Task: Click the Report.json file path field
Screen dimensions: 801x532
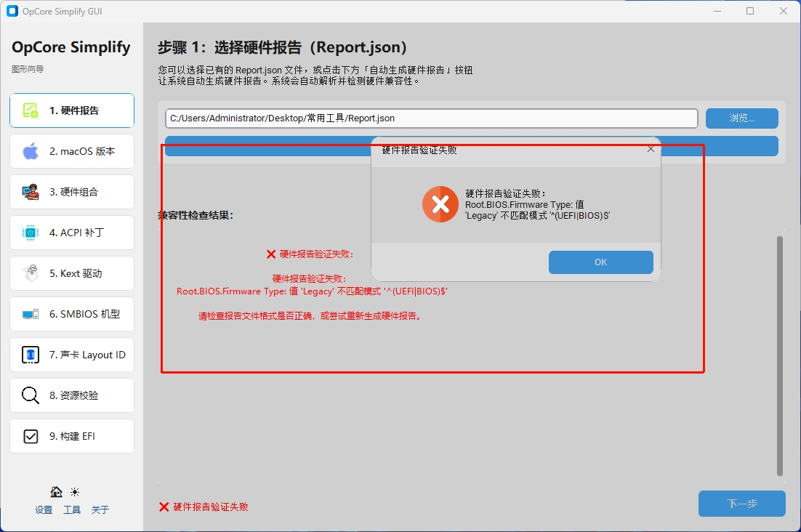Action: point(432,118)
